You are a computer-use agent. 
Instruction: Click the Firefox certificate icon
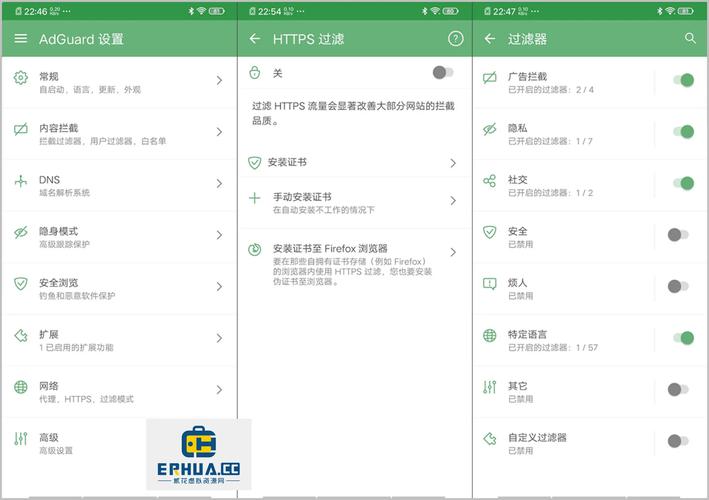point(255,249)
